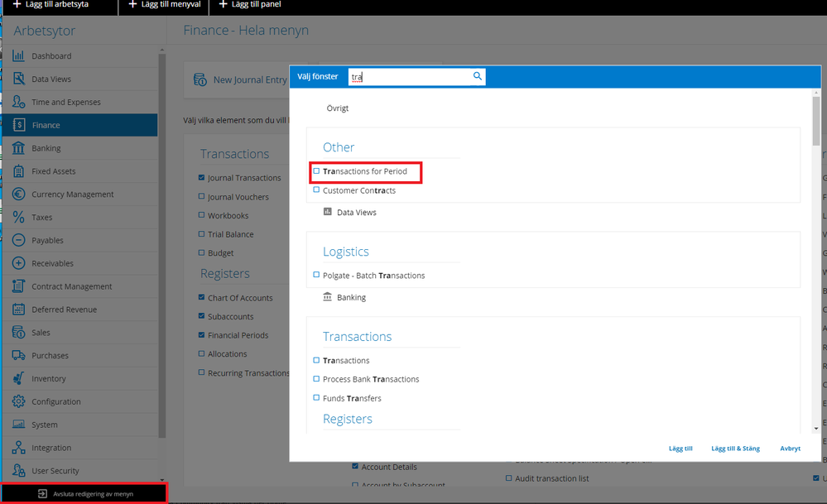Open the Deferred Revenue calendar icon
This screenshot has width=827, height=504.
coord(18,310)
